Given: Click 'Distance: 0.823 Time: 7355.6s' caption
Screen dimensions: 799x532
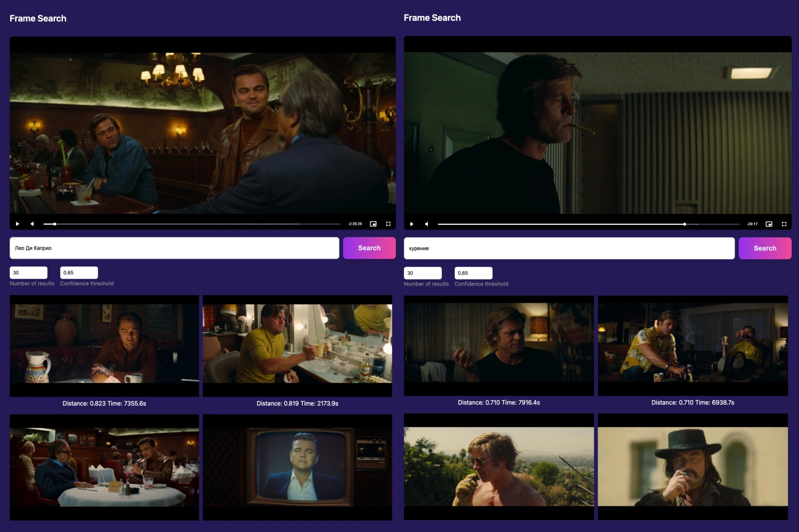Looking at the screenshot, I should coord(104,404).
